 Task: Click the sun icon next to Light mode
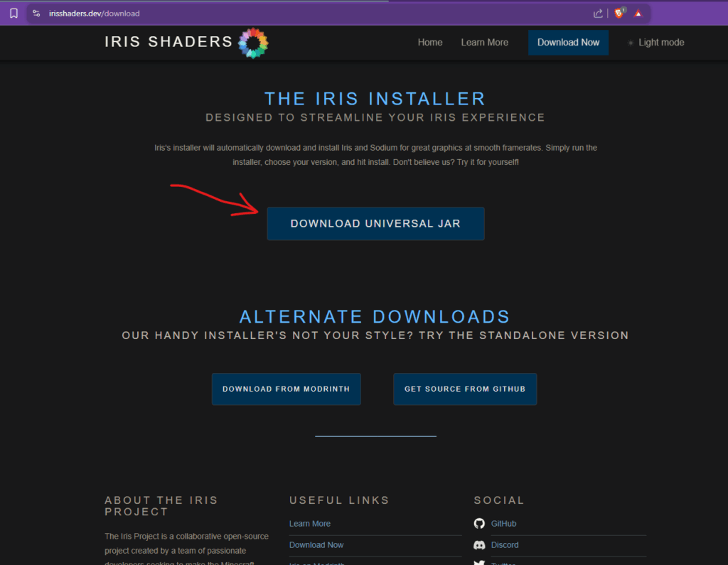(631, 43)
